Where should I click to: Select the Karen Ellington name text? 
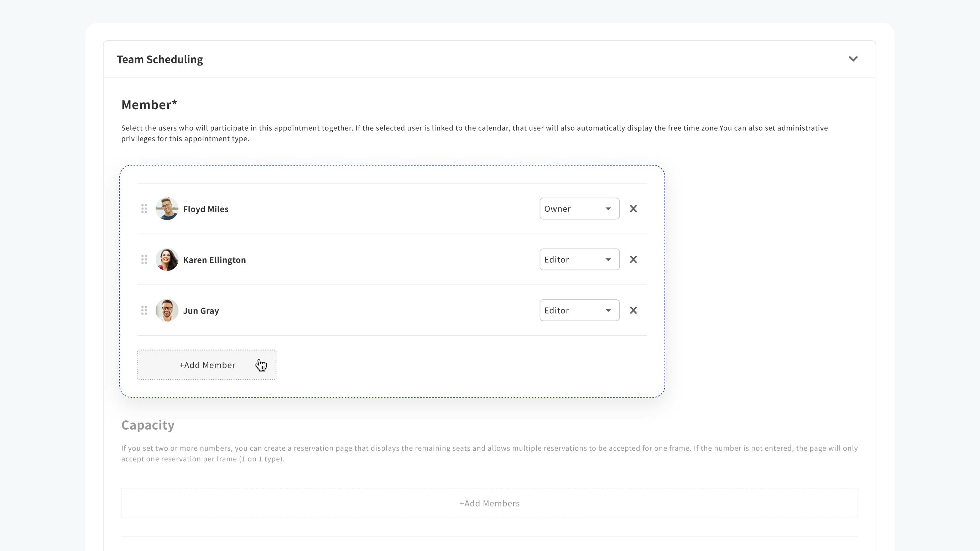[215, 260]
